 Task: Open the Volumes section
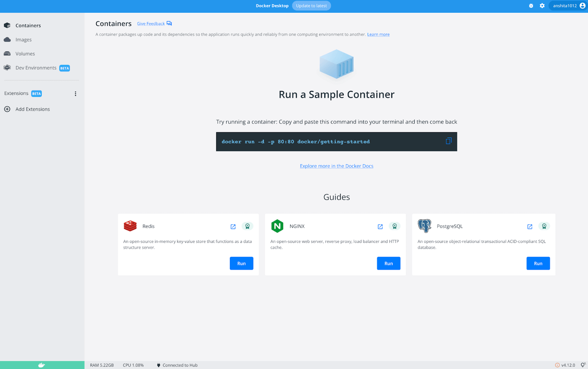[x=25, y=54]
